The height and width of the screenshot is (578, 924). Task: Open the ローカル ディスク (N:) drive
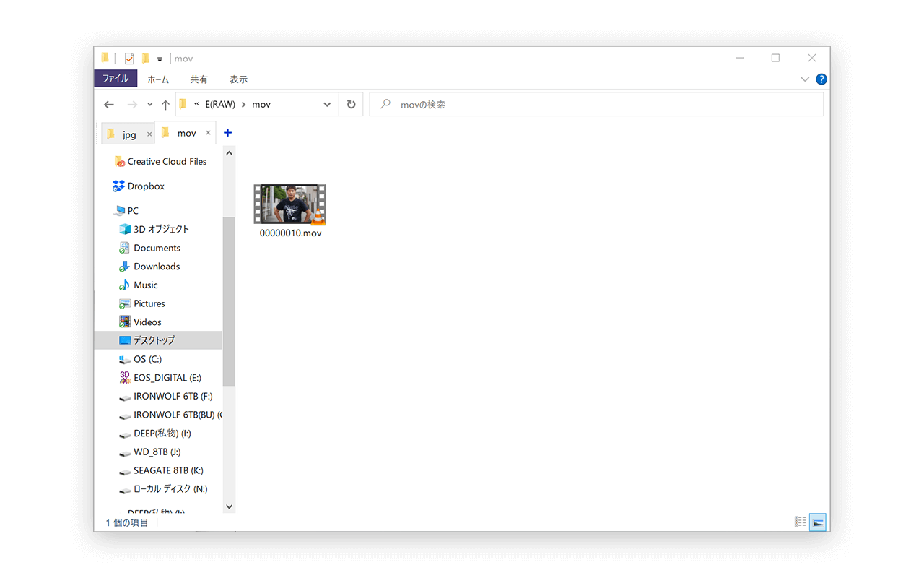click(x=170, y=489)
